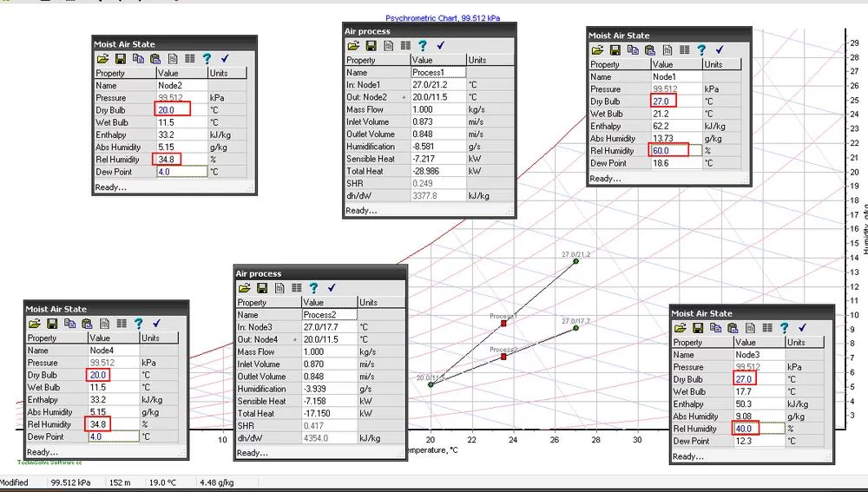Paste icon in Node2 Moist Air State panel

[x=155, y=59]
